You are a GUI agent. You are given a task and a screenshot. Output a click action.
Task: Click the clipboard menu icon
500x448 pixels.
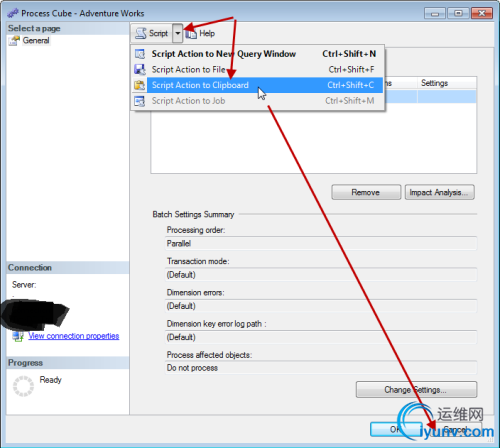pyautogui.click(x=139, y=85)
